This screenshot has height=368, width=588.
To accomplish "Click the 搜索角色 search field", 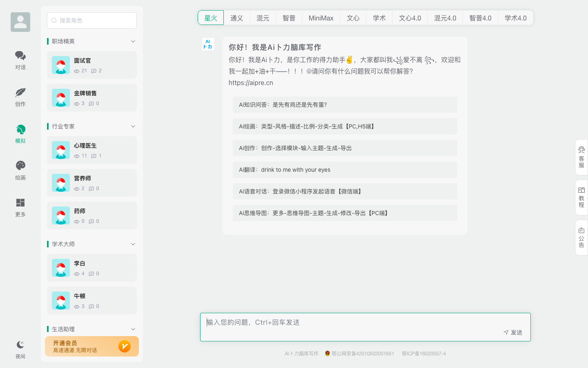I will pos(91,20).
